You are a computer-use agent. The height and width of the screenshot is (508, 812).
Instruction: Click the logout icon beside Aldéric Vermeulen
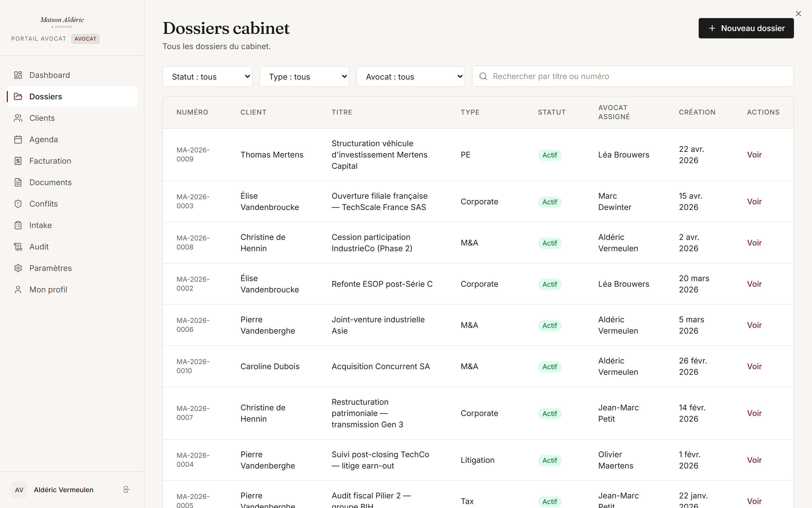tap(127, 490)
